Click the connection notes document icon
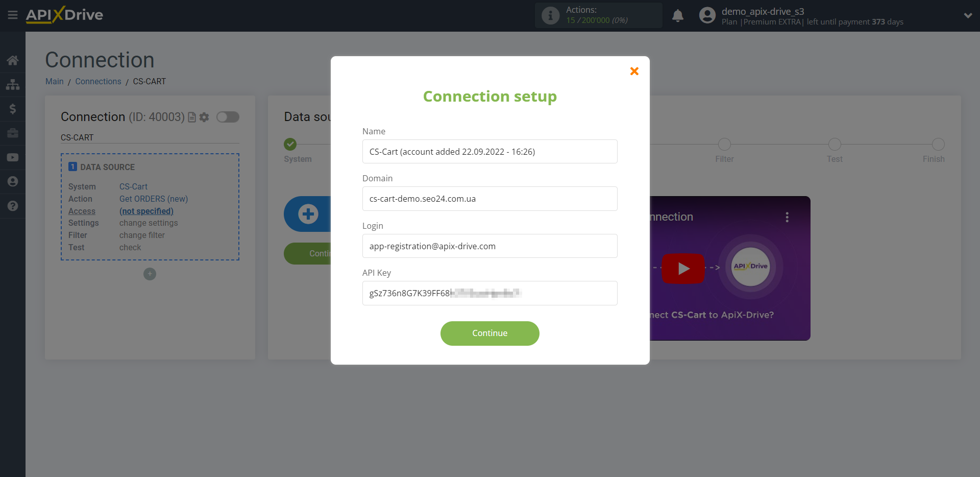This screenshot has height=477, width=980. pyautogui.click(x=192, y=117)
